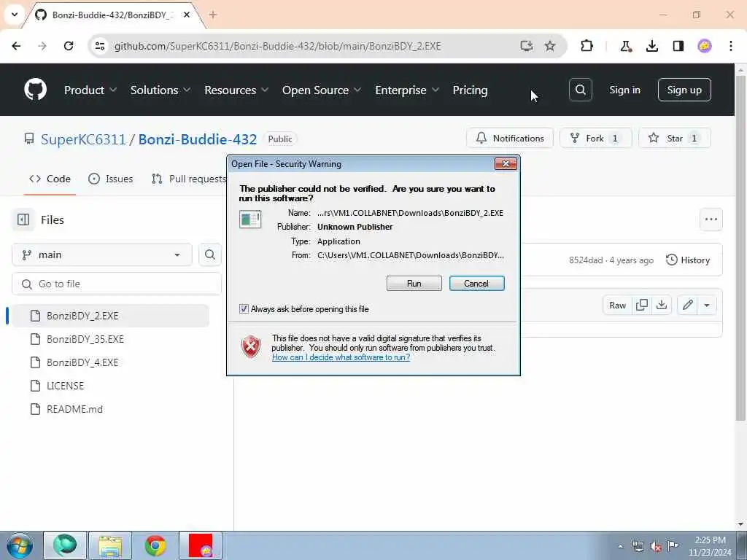Click the Sign in link

pyautogui.click(x=624, y=90)
